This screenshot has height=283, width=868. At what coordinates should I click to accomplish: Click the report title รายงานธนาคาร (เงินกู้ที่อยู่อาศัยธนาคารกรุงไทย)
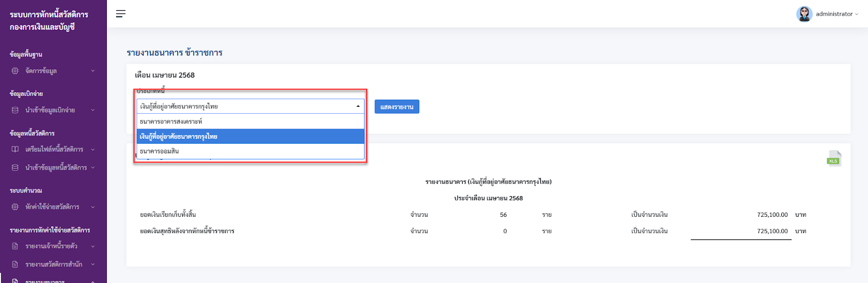pos(488,182)
